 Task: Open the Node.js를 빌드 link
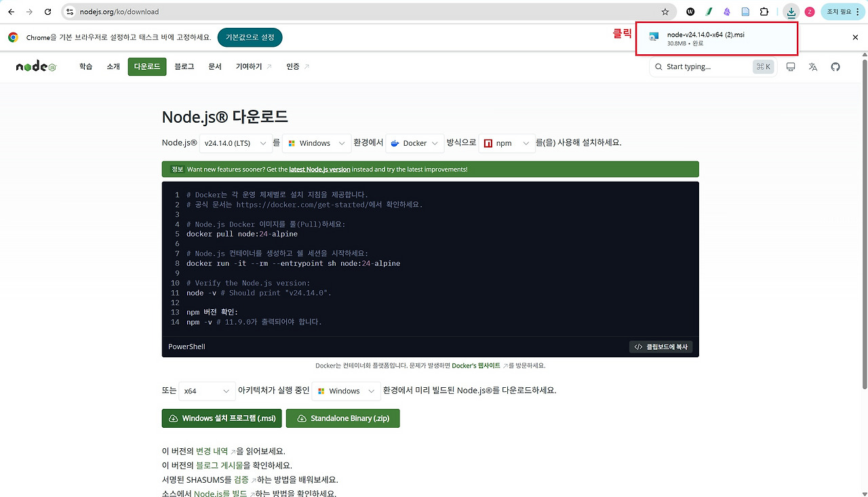(x=224, y=494)
